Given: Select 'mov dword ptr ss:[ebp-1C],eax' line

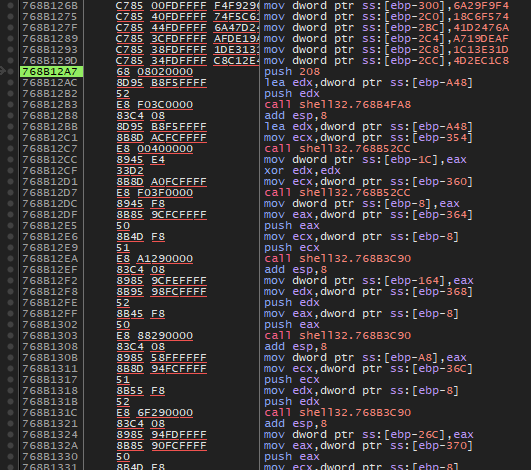Looking at the screenshot, I should pyautogui.click(x=365, y=160).
